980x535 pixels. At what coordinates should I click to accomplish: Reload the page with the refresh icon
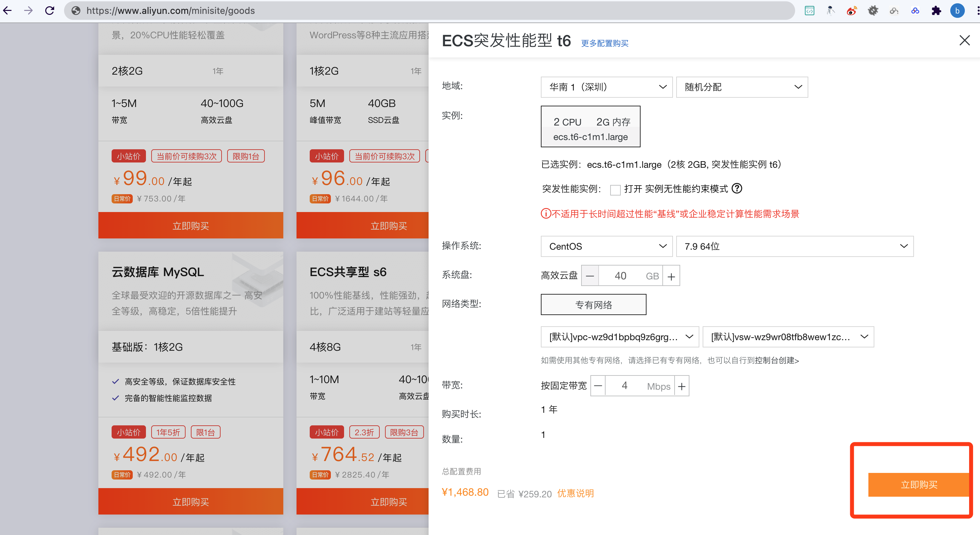point(50,10)
